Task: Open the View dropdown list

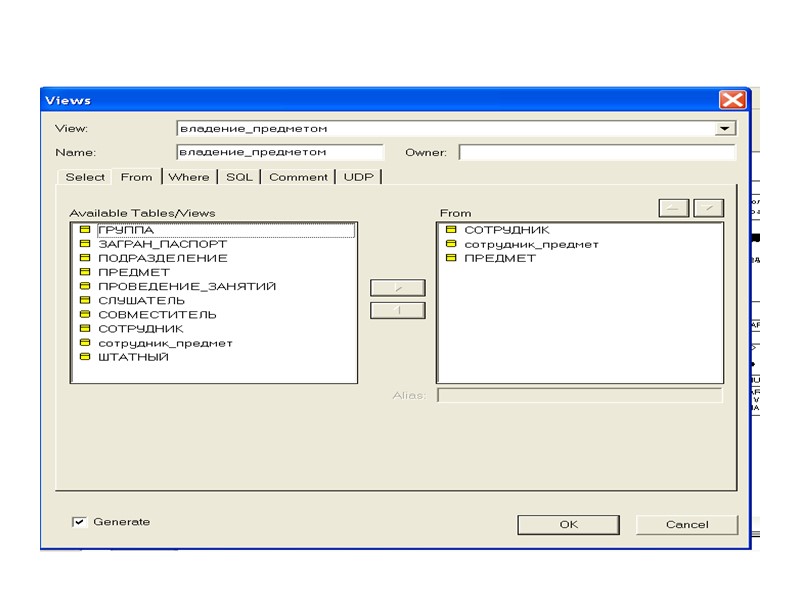Action: 724,129
